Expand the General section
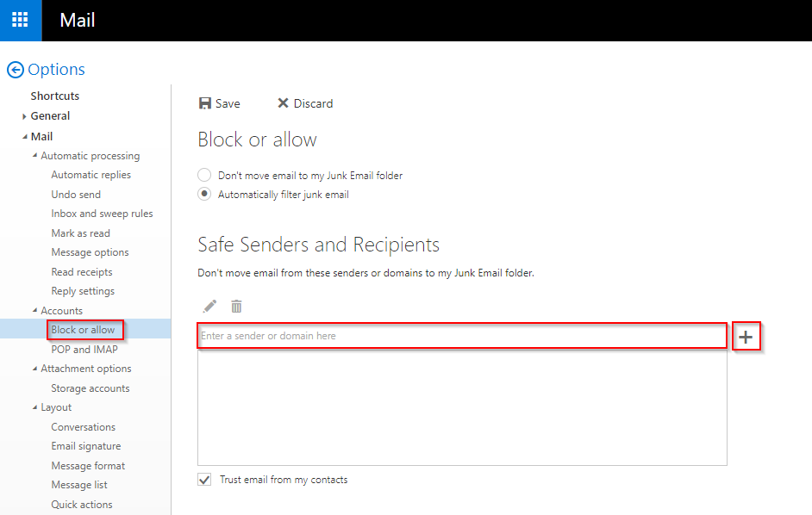This screenshot has width=812, height=515. pos(25,116)
